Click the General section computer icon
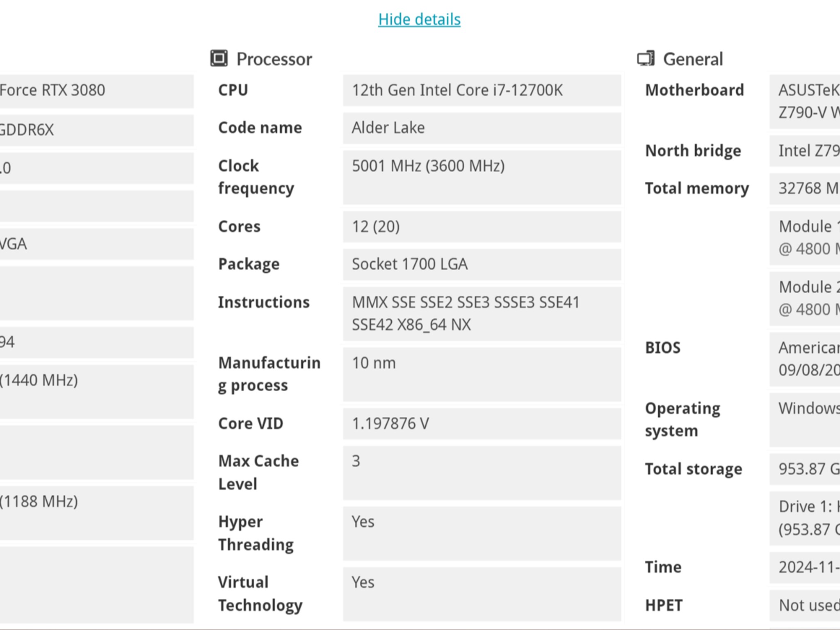The height and width of the screenshot is (630, 840). pos(646,58)
